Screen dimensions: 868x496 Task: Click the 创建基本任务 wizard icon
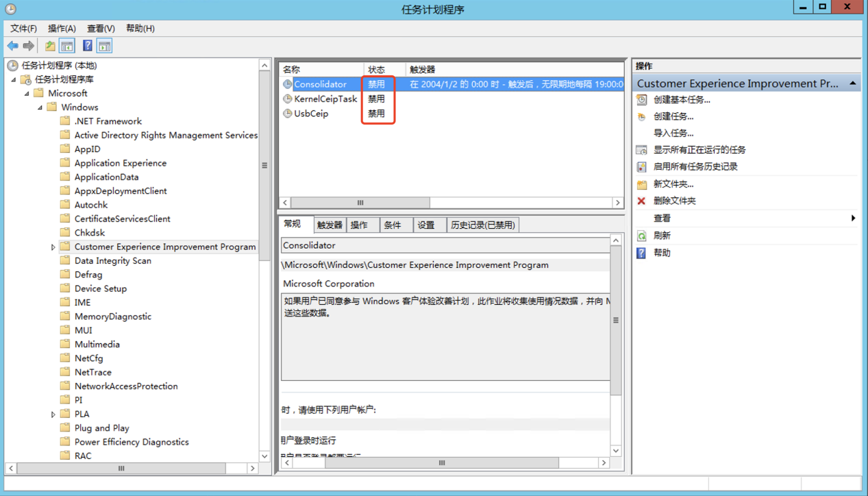(x=642, y=99)
